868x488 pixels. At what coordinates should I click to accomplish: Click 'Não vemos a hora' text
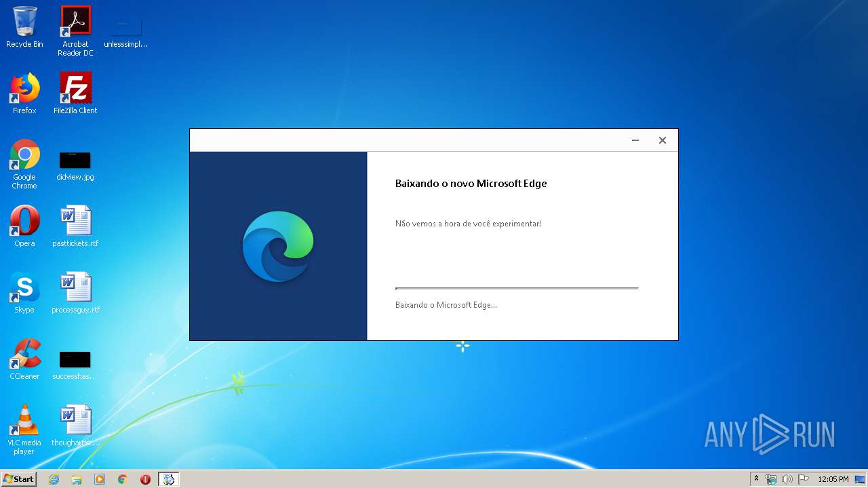pyautogui.click(x=468, y=223)
